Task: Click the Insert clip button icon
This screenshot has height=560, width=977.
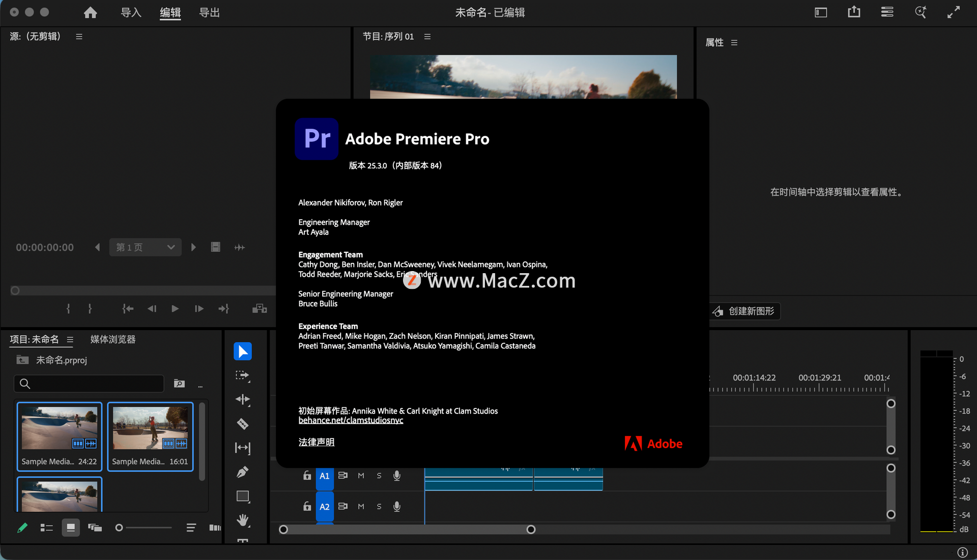Action: [260, 308]
